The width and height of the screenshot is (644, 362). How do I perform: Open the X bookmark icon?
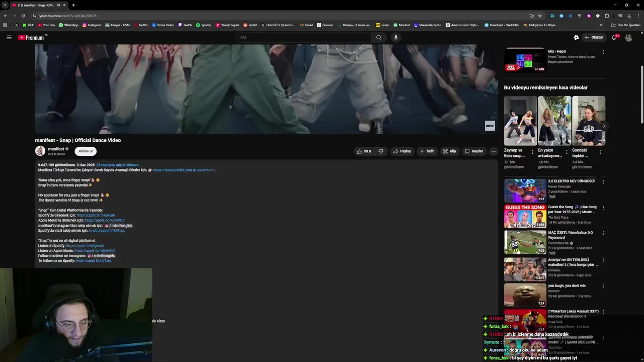pyautogui.click(x=16, y=25)
